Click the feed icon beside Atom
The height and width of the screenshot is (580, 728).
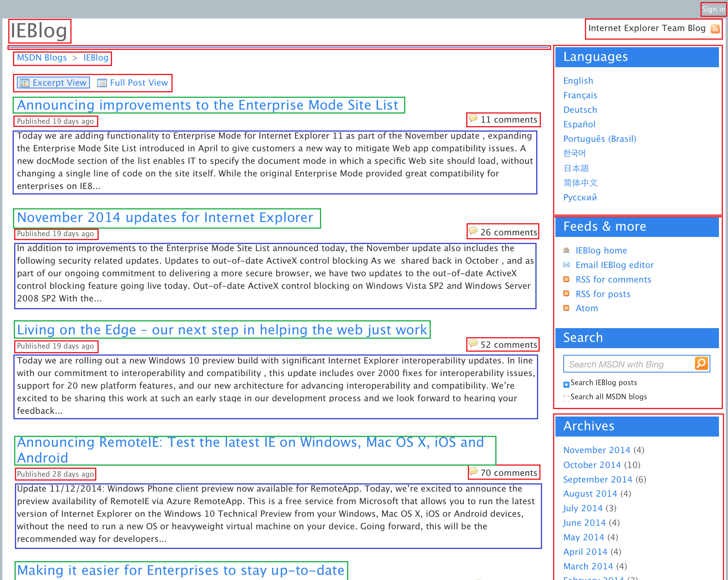[x=566, y=308]
